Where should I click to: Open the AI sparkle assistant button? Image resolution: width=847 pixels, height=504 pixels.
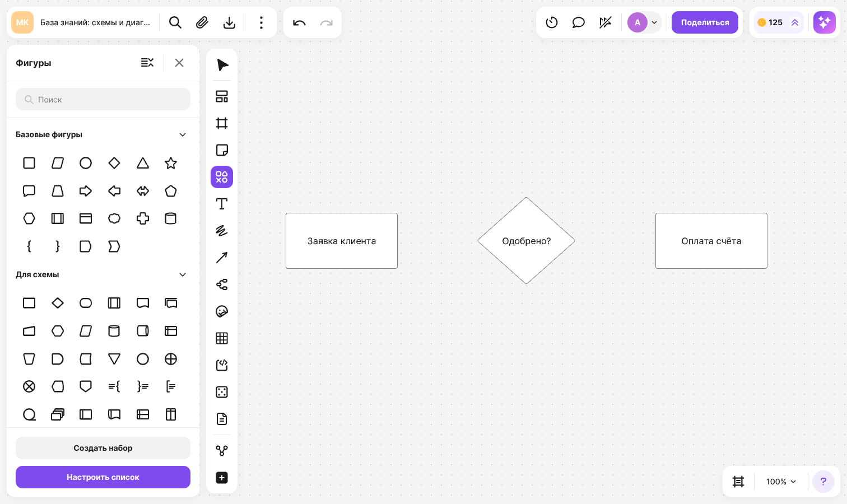pyautogui.click(x=825, y=22)
